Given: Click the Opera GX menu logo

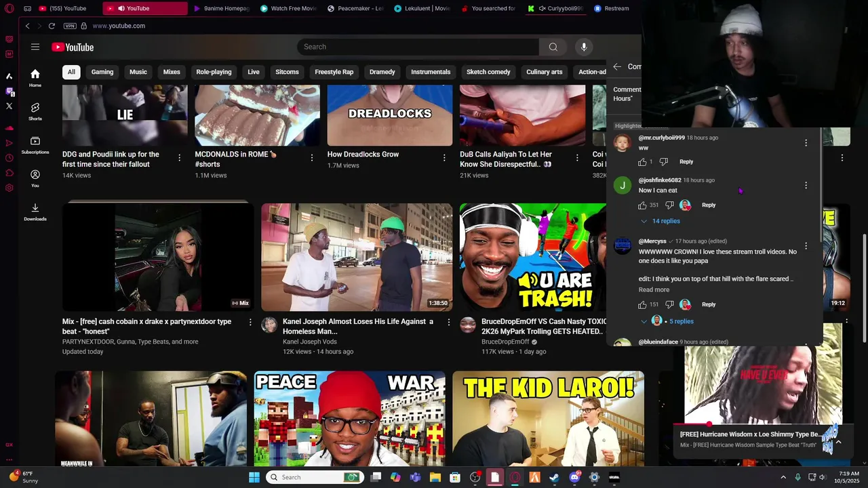Looking at the screenshot, I should [9, 9].
